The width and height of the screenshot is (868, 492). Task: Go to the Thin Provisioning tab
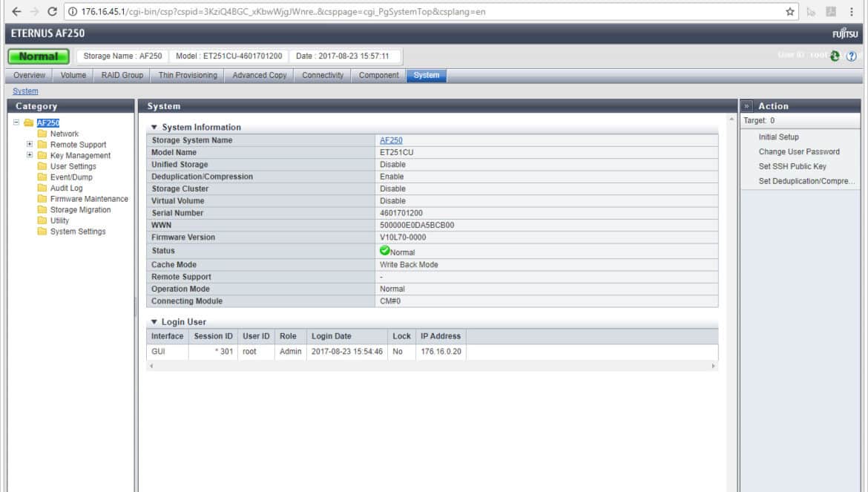tap(188, 75)
